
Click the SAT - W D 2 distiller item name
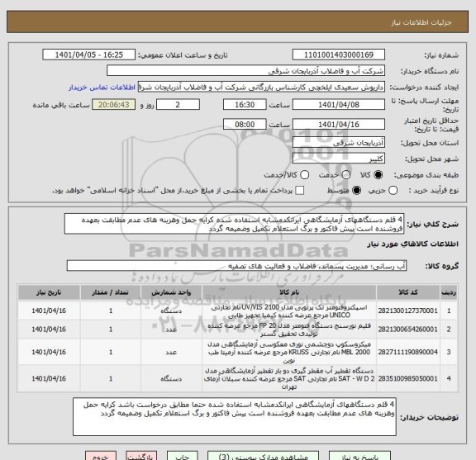point(289,379)
